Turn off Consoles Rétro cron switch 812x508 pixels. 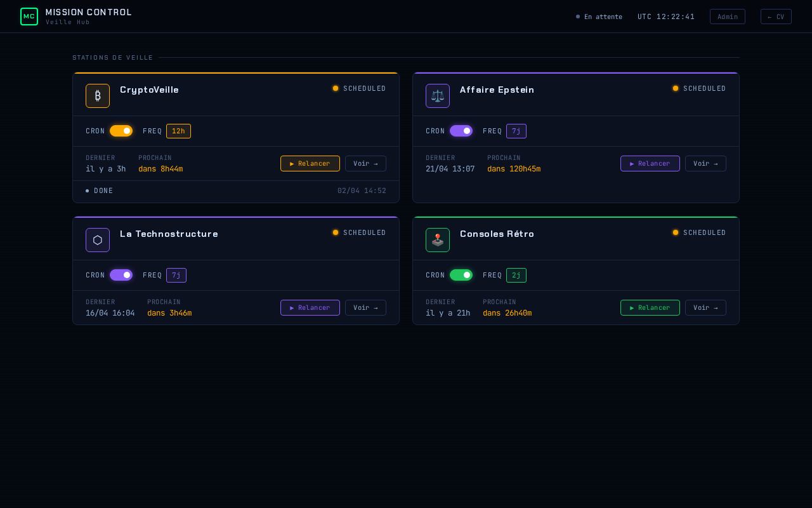(461, 275)
